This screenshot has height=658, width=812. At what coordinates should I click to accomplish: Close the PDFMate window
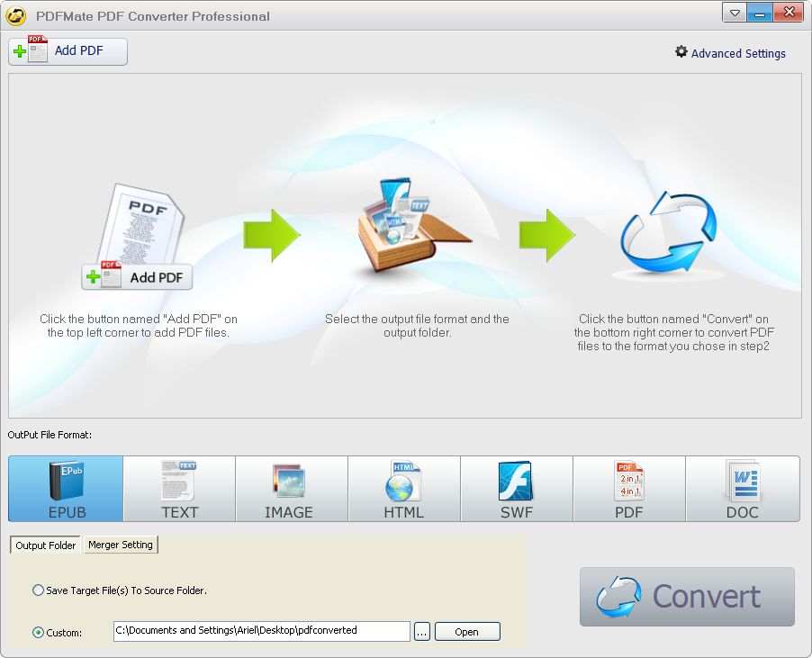coord(789,13)
